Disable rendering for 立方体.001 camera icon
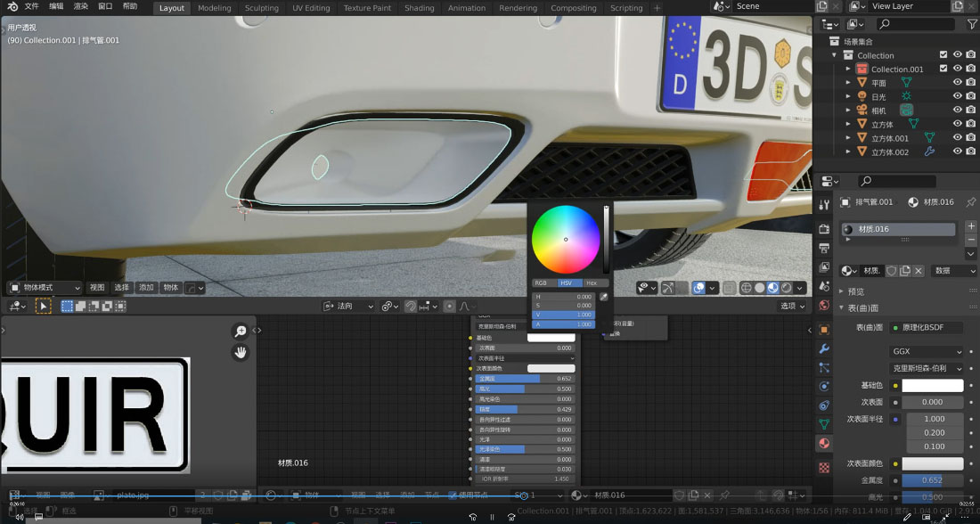Image resolution: width=980 pixels, height=524 pixels. [x=970, y=137]
